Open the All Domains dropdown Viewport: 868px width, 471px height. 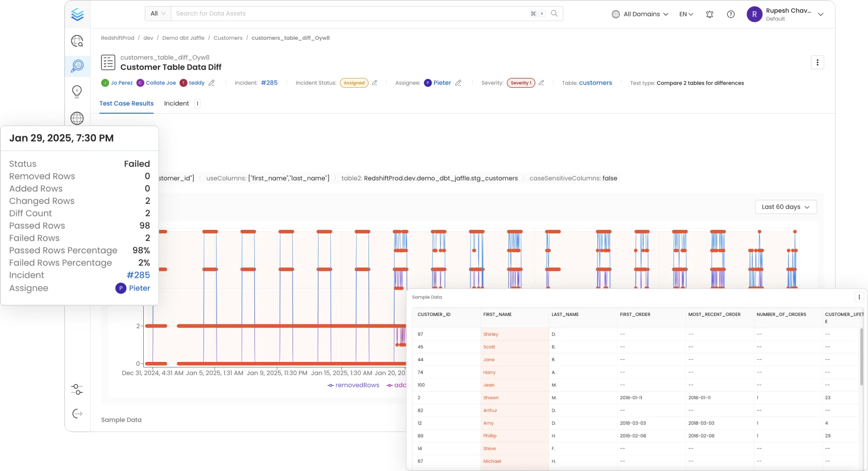[640, 14]
